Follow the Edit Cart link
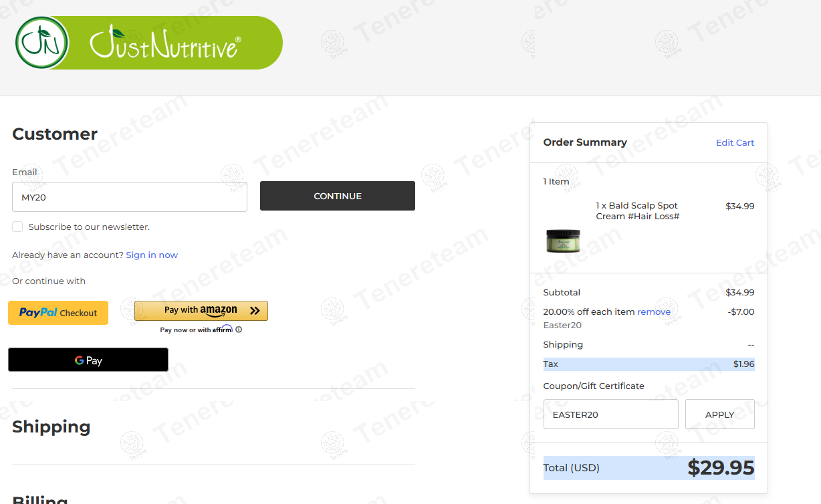The height and width of the screenshot is (504, 821). [735, 142]
